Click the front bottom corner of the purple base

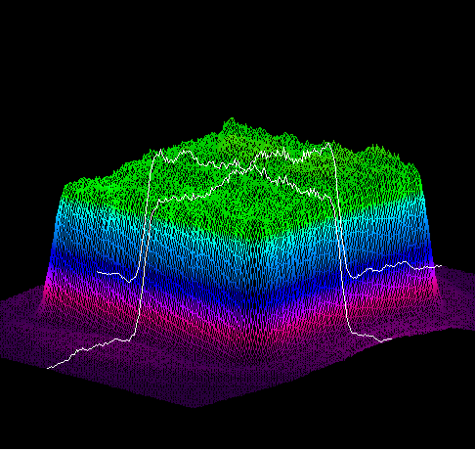coord(195,406)
